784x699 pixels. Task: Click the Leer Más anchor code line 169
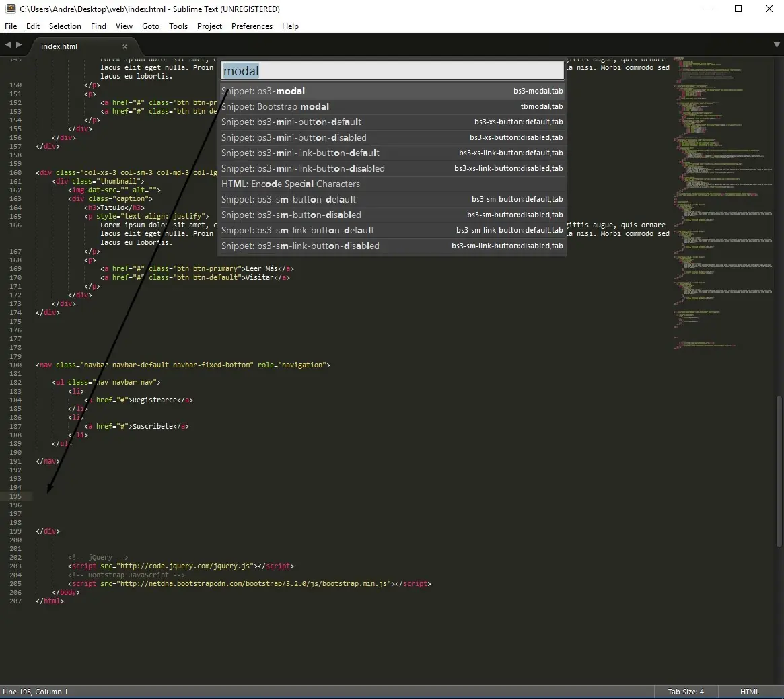coord(197,268)
